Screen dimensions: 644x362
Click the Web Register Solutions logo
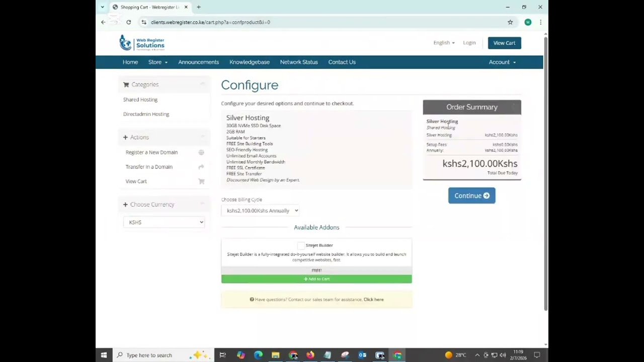[142, 43]
